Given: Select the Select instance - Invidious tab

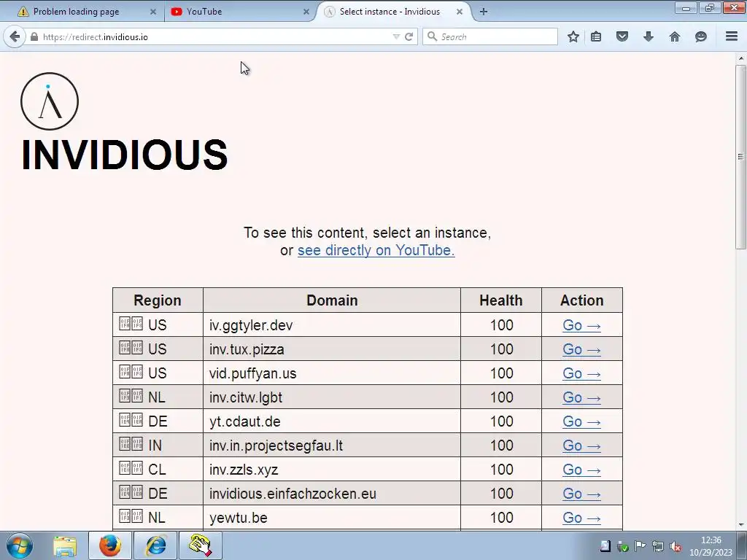Looking at the screenshot, I should 390,12.
